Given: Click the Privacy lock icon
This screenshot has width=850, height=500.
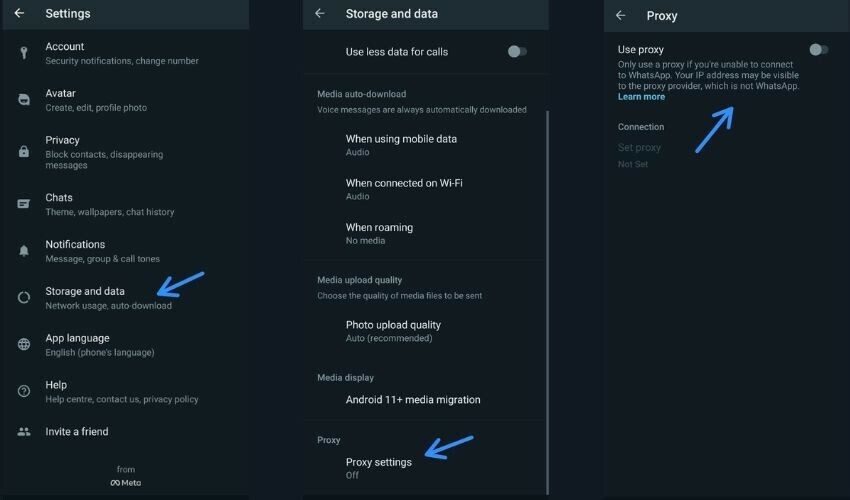Looking at the screenshot, I should (24, 152).
